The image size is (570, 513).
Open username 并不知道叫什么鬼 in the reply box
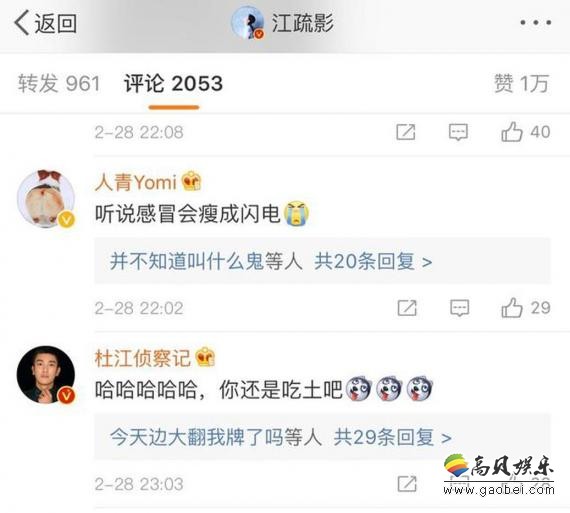tap(186, 261)
